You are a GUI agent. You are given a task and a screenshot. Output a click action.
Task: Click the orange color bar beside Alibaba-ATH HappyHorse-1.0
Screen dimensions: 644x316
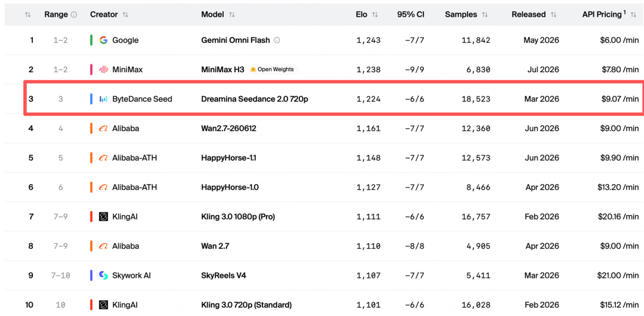pyautogui.click(x=91, y=187)
